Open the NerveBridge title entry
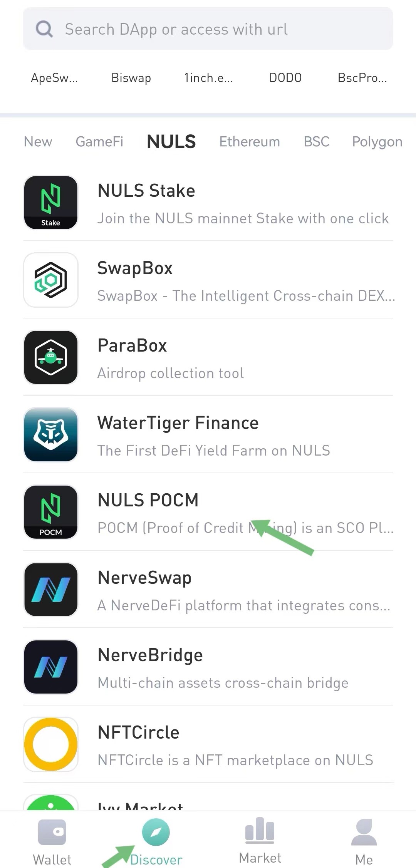Image resolution: width=416 pixels, height=868 pixels. click(150, 655)
